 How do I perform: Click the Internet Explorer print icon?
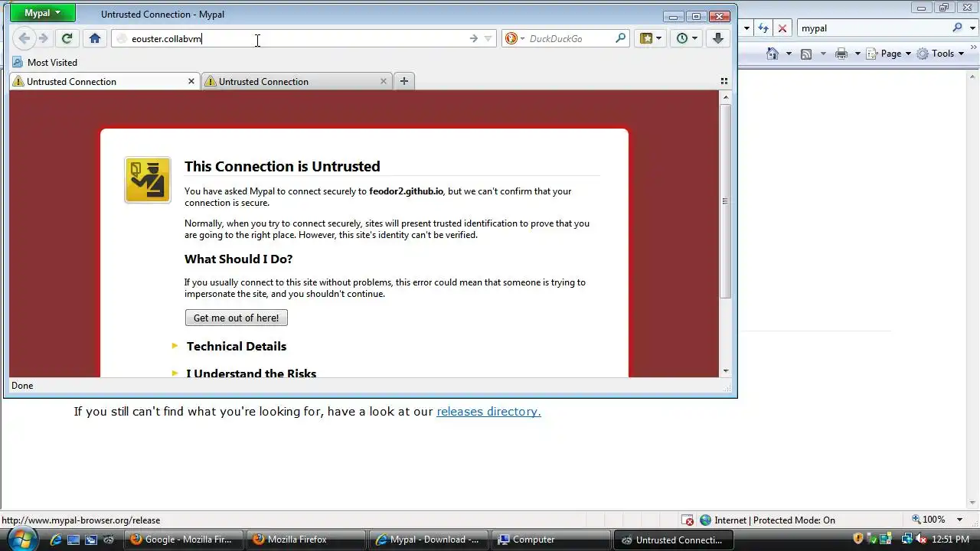841,54
